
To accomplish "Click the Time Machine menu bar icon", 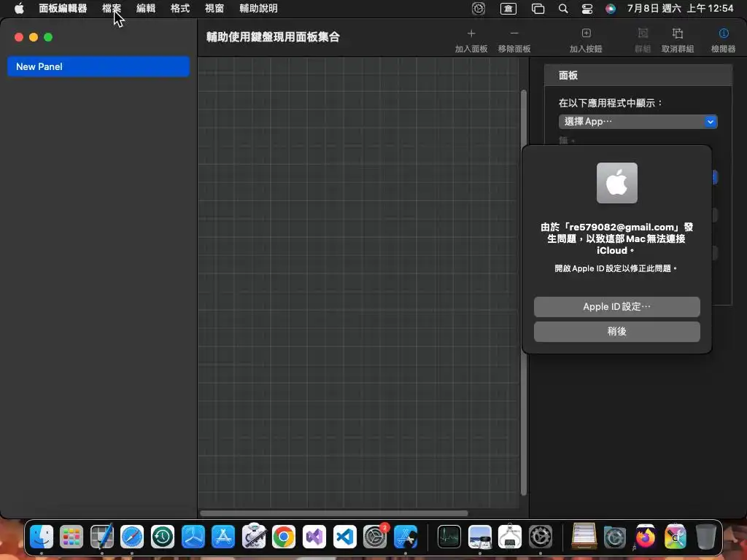I will pos(479,9).
